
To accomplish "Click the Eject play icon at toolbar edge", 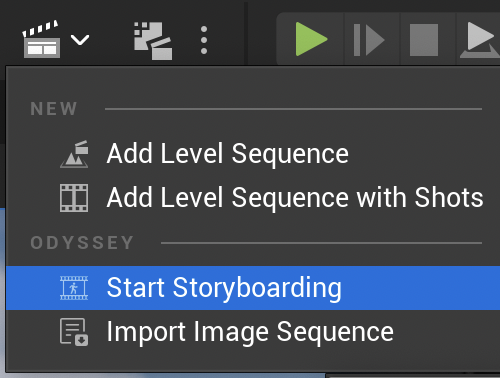I will click(x=480, y=40).
